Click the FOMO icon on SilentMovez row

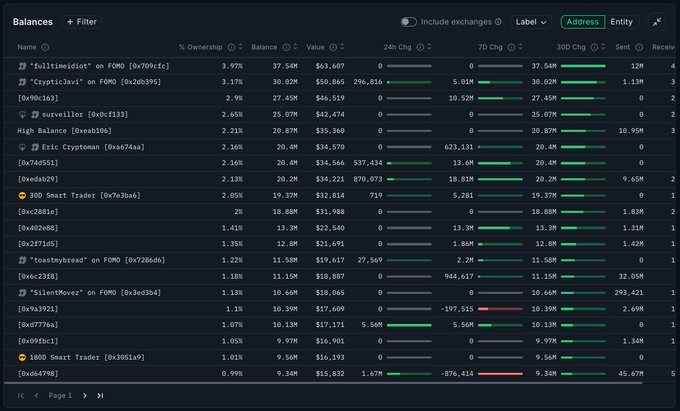pos(22,293)
